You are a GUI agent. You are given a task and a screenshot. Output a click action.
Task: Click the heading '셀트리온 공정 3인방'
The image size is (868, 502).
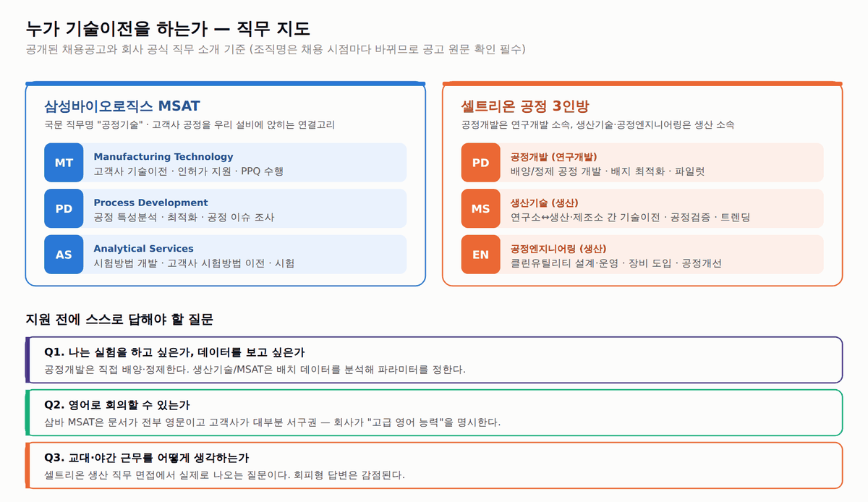[526, 106]
